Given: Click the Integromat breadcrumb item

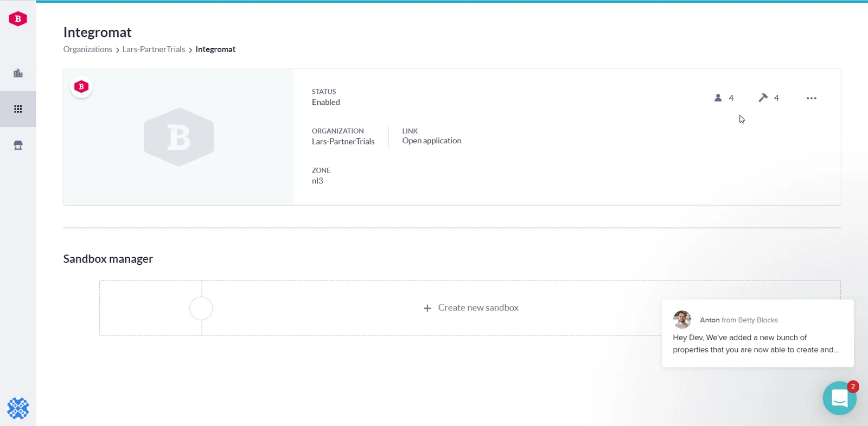Looking at the screenshot, I should 215,49.
